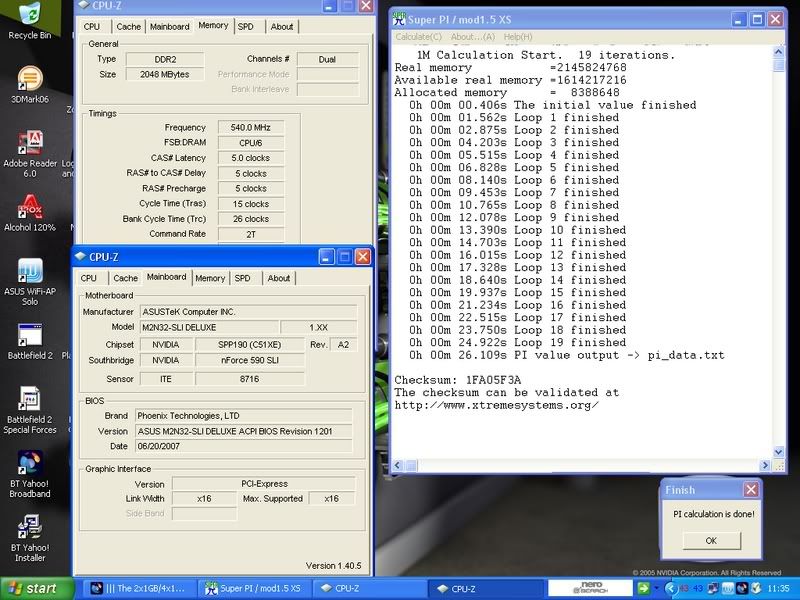Open the Help(H) menu in Super PI

(518, 37)
